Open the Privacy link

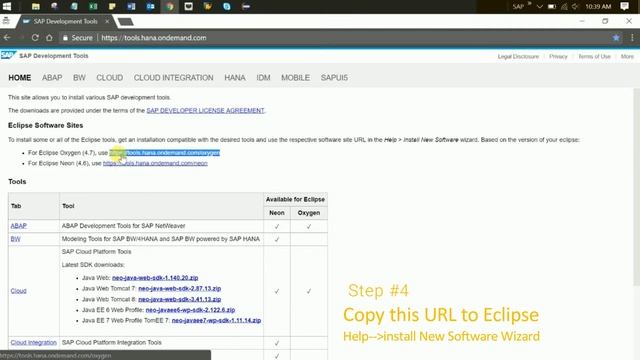pyautogui.click(x=558, y=56)
